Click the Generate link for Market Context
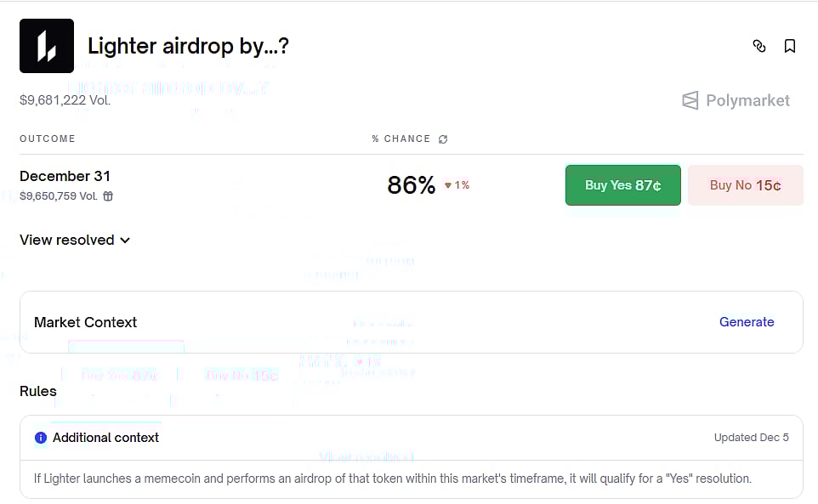 click(x=747, y=322)
